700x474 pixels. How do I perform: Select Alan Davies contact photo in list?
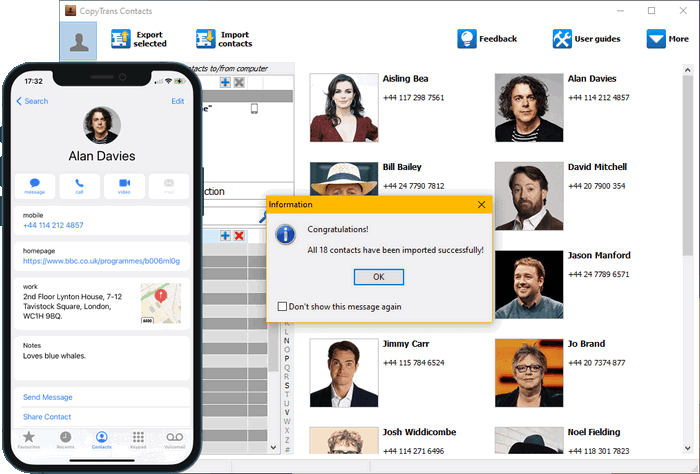pyautogui.click(x=529, y=108)
